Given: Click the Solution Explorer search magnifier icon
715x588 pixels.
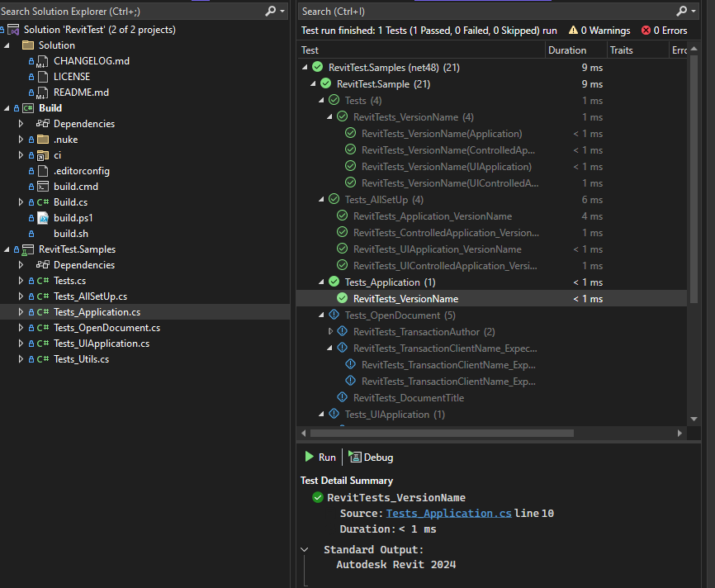Looking at the screenshot, I should click(x=270, y=11).
